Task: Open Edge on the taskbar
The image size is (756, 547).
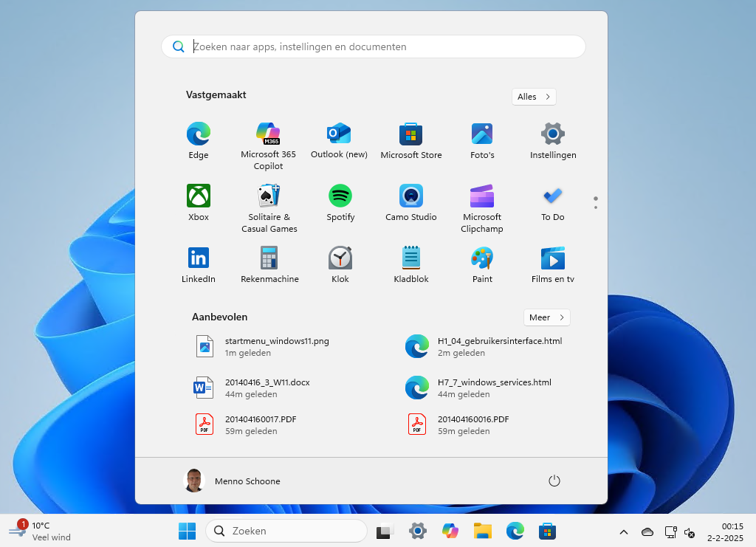Action: (x=515, y=531)
